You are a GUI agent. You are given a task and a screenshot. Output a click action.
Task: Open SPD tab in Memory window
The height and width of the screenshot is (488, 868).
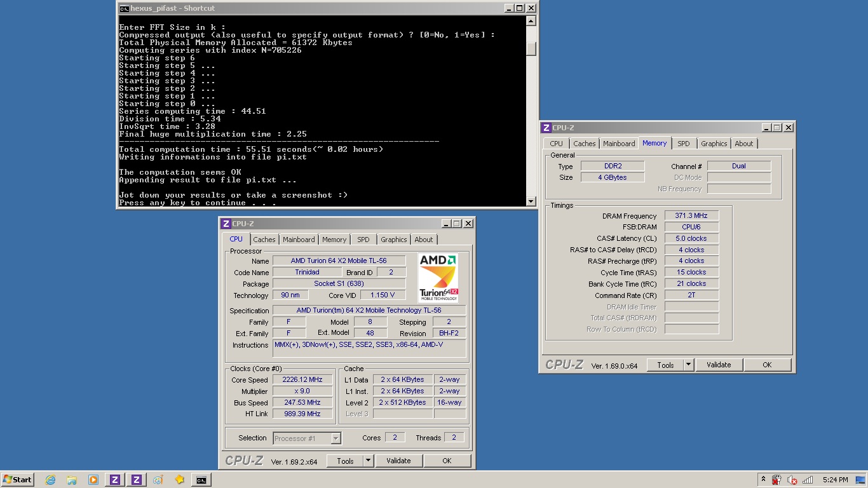click(x=684, y=144)
